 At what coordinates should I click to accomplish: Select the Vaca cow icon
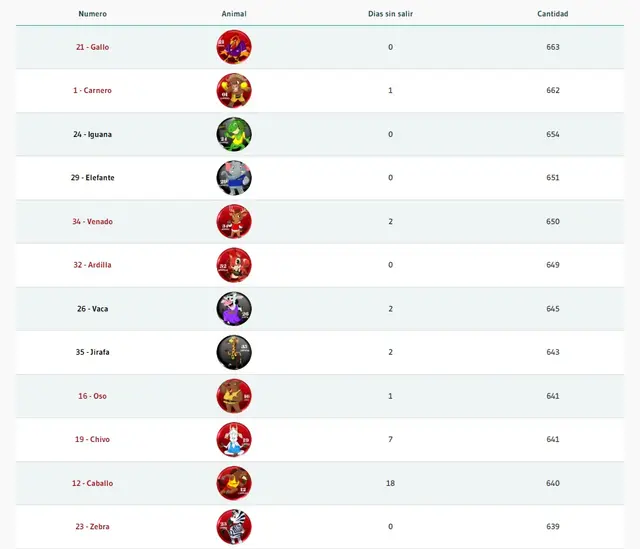click(234, 309)
